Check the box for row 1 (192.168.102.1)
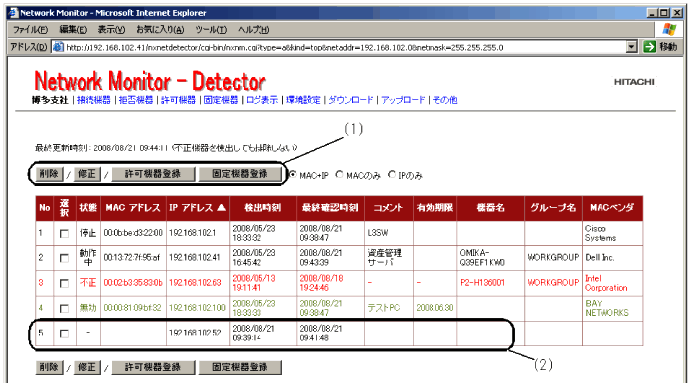 click(64, 233)
